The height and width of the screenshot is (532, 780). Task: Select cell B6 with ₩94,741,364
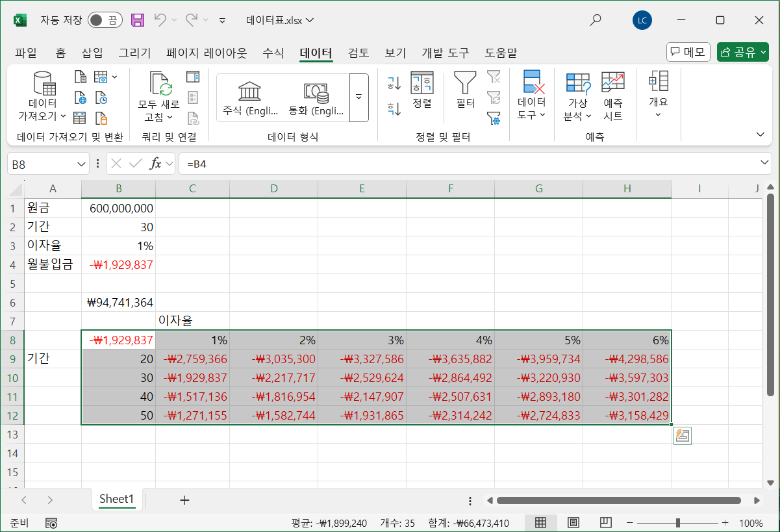click(119, 302)
